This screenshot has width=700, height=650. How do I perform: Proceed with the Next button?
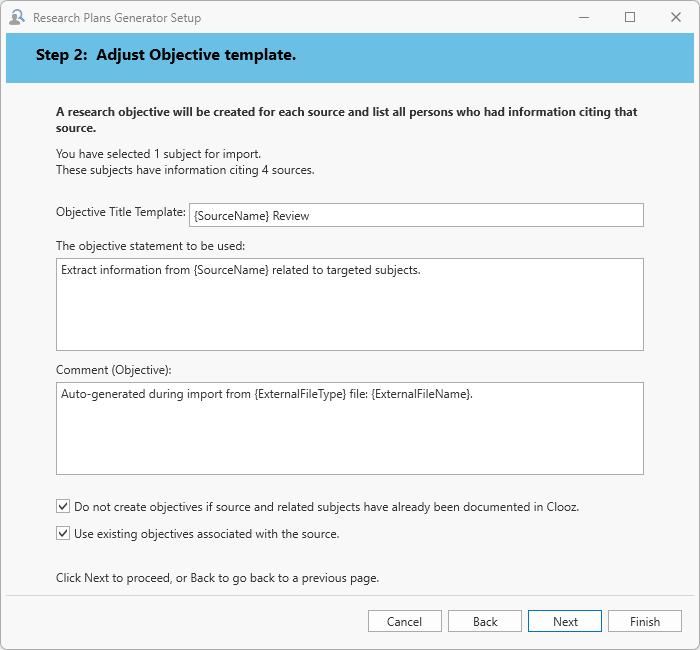pyautogui.click(x=565, y=621)
